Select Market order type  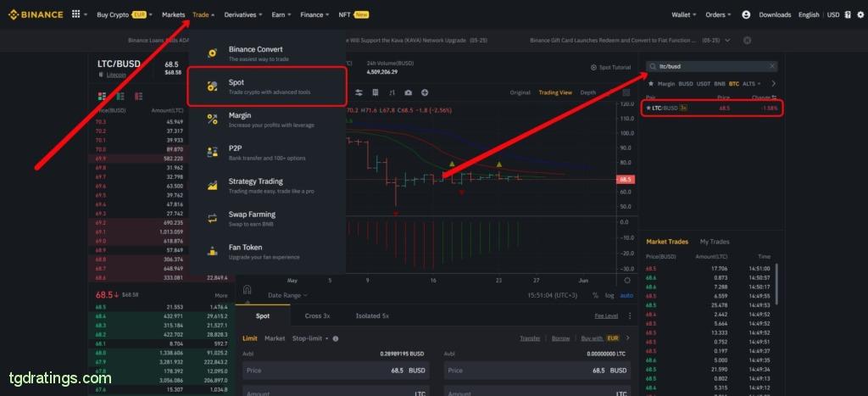point(275,337)
